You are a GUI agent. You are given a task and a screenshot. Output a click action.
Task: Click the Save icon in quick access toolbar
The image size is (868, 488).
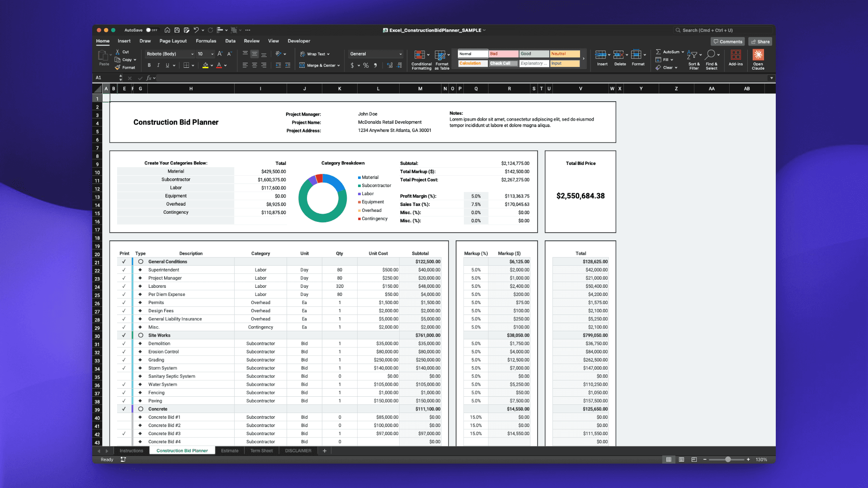point(177,30)
